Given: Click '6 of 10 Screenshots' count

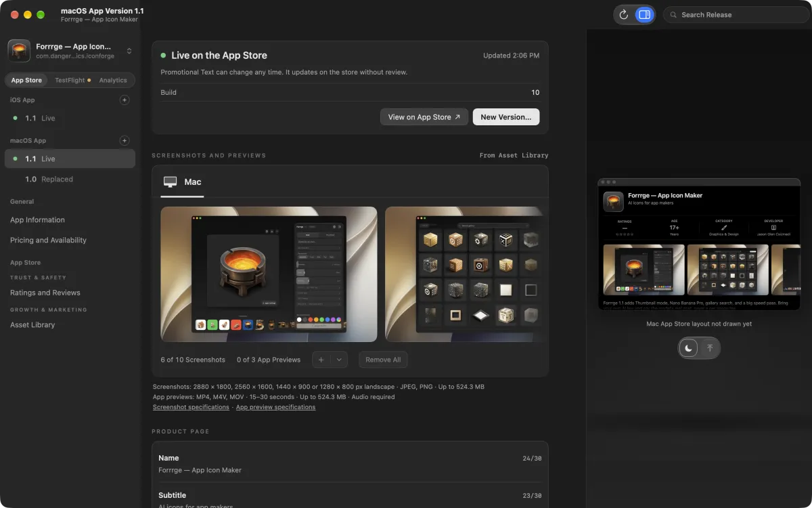Looking at the screenshot, I should (x=193, y=360).
